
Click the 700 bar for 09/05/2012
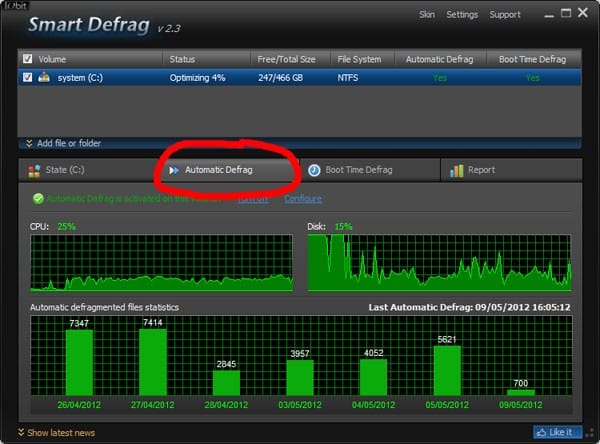tap(521, 393)
